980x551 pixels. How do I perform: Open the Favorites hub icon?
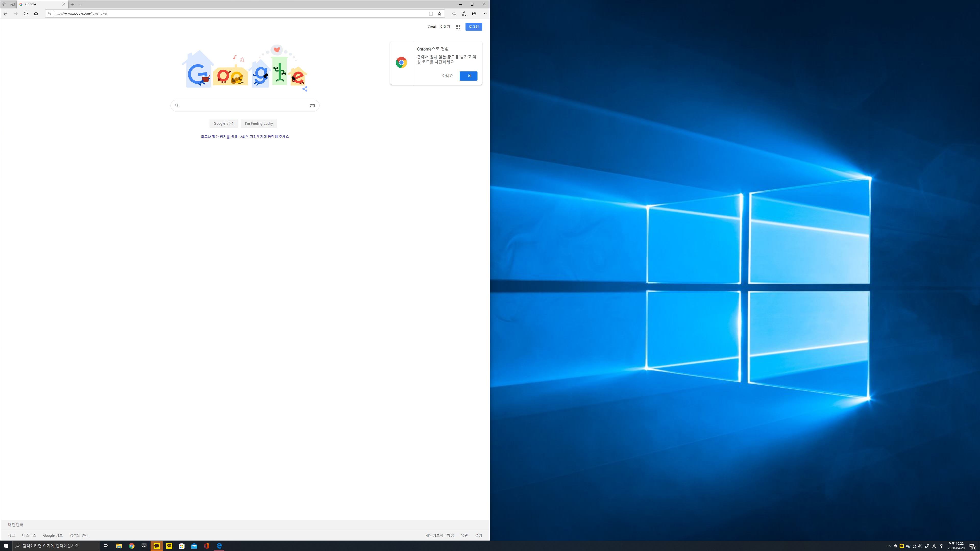pyautogui.click(x=454, y=14)
